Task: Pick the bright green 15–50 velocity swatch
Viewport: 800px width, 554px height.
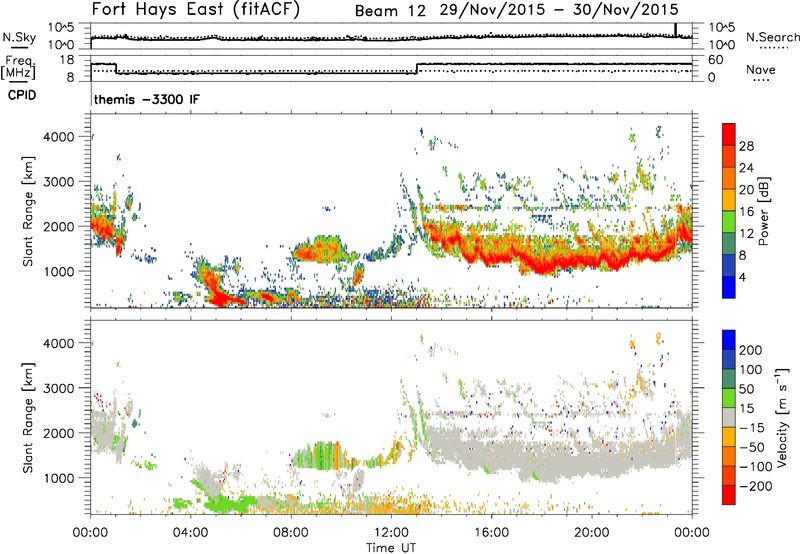Action: coord(729,398)
